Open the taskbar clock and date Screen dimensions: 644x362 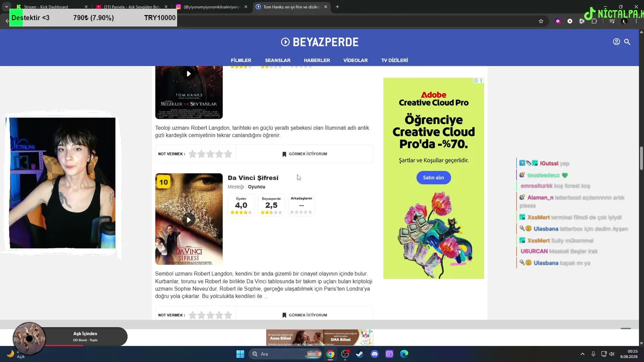point(629,354)
